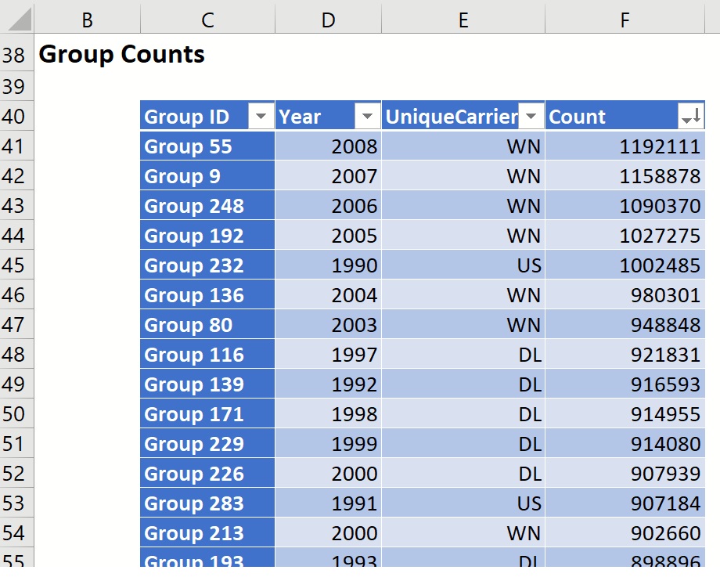Screen dimensions: 720x588
Task: Click the Group 55 cell
Action: click(207, 146)
